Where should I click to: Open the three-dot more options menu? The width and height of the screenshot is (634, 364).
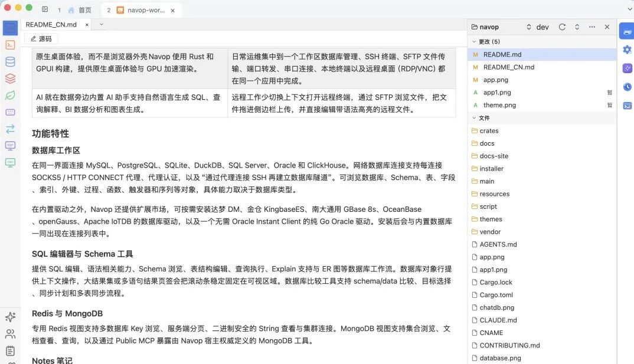pyautogui.click(x=592, y=27)
